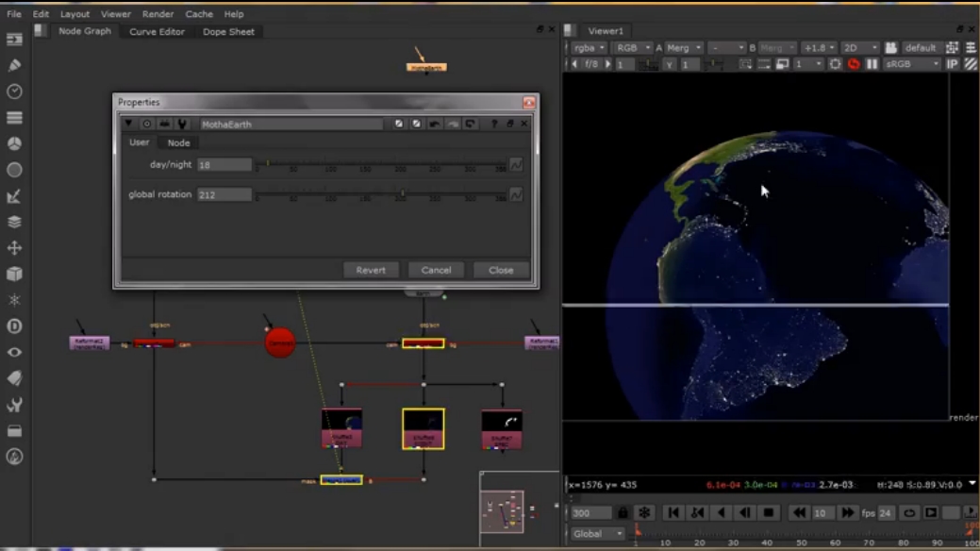Open the Views nodes eye icon
This screenshot has width=980, height=551.
pos(14,353)
